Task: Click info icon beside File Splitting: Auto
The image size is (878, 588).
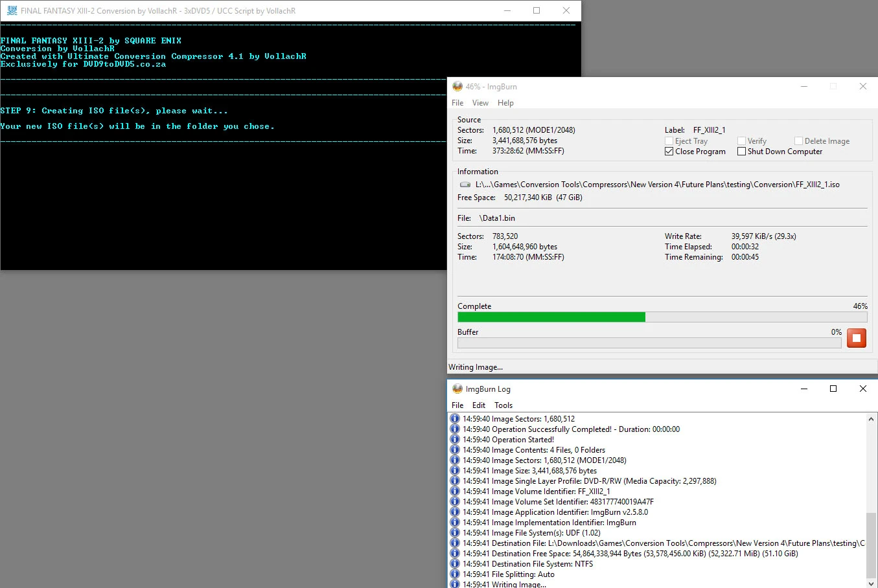Action: [455, 574]
